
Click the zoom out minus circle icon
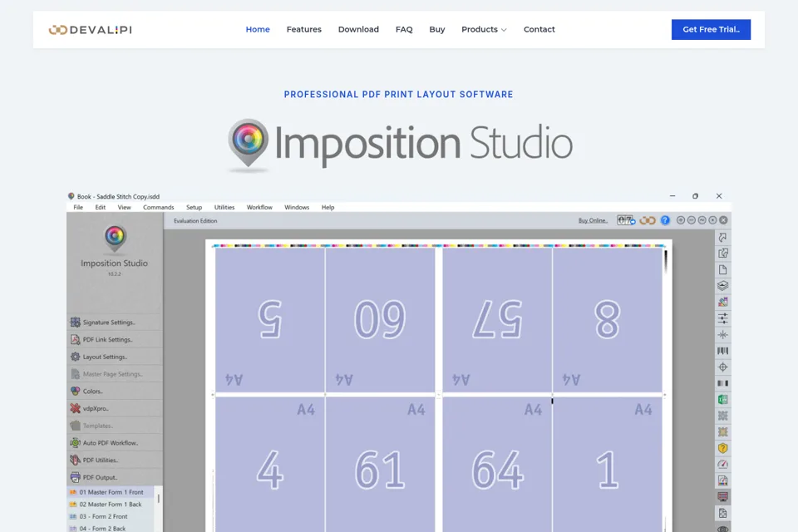click(x=691, y=220)
